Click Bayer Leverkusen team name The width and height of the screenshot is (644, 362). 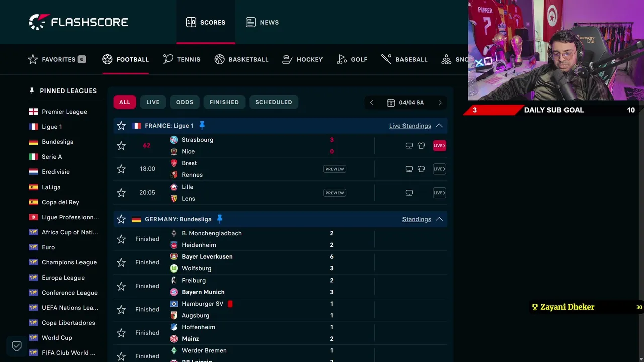pyautogui.click(x=207, y=257)
